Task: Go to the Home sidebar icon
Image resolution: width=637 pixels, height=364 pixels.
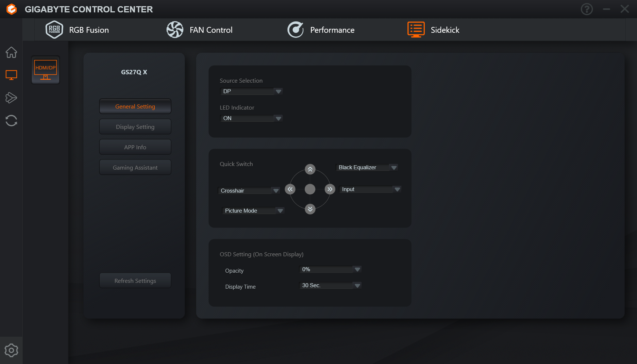Action: (x=11, y=52)
